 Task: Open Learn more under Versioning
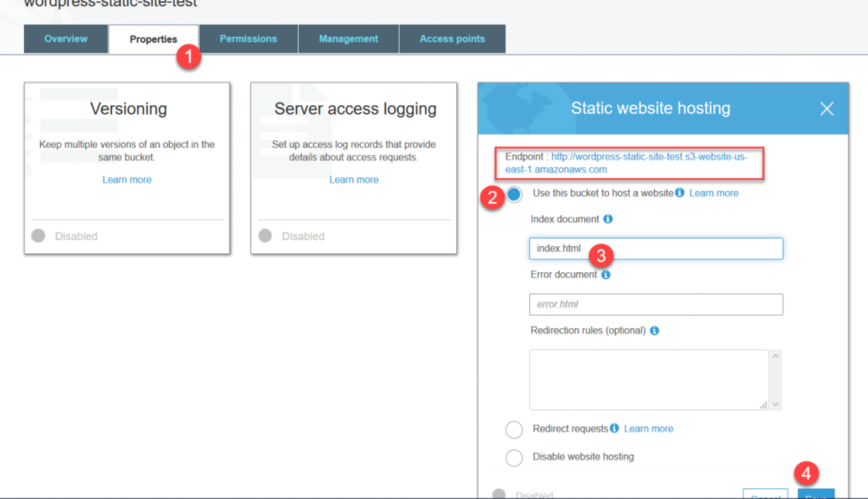(x=127, y=180)
